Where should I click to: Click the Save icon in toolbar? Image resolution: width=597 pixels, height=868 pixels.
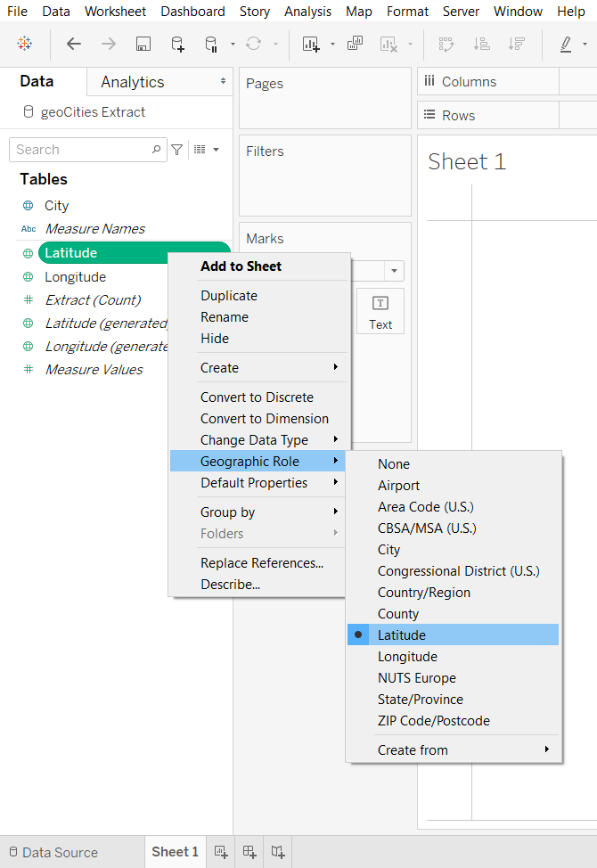[x=143, y=44]
